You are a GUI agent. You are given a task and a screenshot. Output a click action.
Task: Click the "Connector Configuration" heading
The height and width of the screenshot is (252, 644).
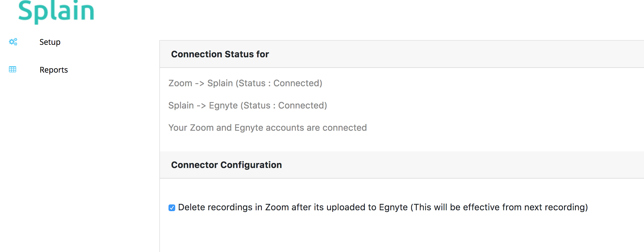pos(226,165)
